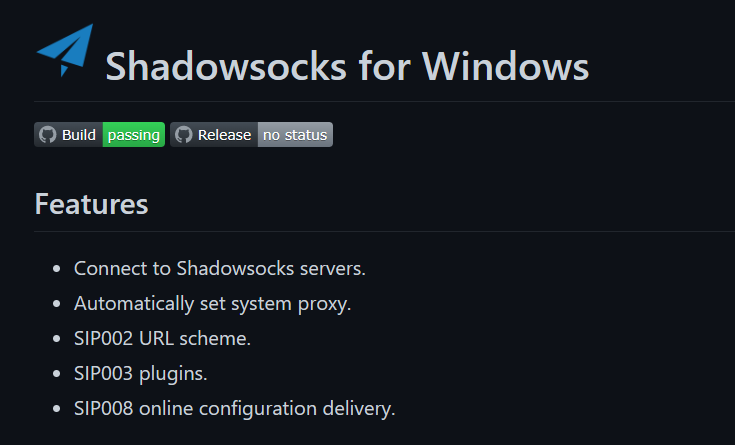This screenshot has height=445, width=735.
Task: Click the word 'Build' on first badge
Action: point(79,135)
